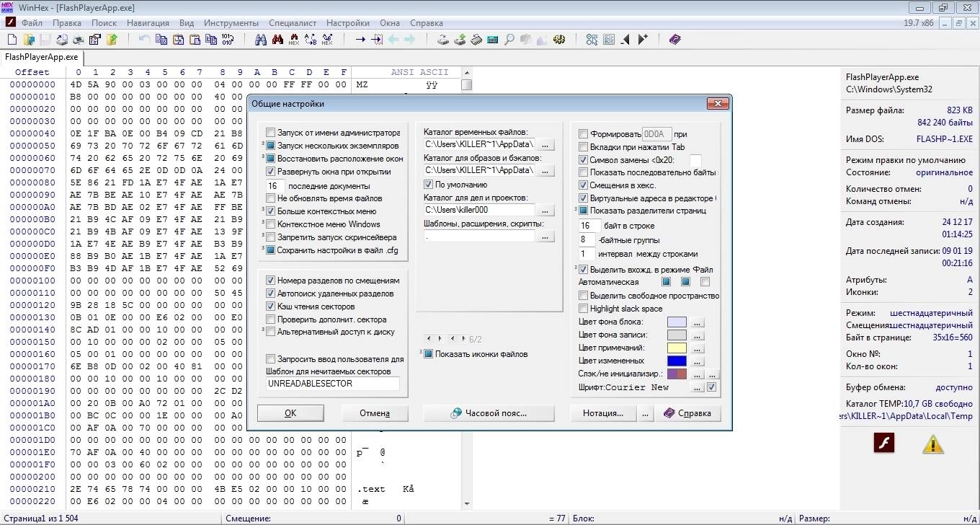Viewport: 980px width, 525px height.
Task: Click the '.cfg' save settings checkbox
Action: click(x=270, y=251)
